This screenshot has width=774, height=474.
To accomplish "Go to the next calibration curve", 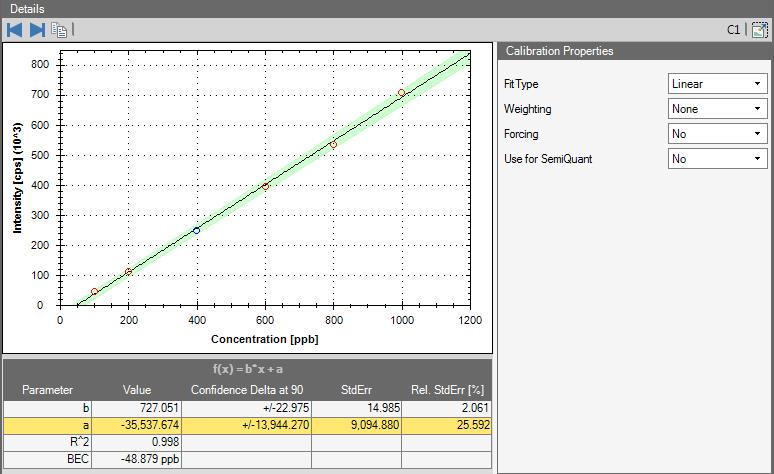I will 37,30.
